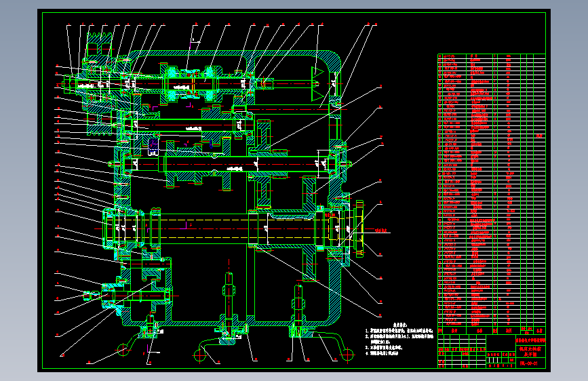
Task: Select the main spindle with yellow dashed lines
Action: point(233,229)
